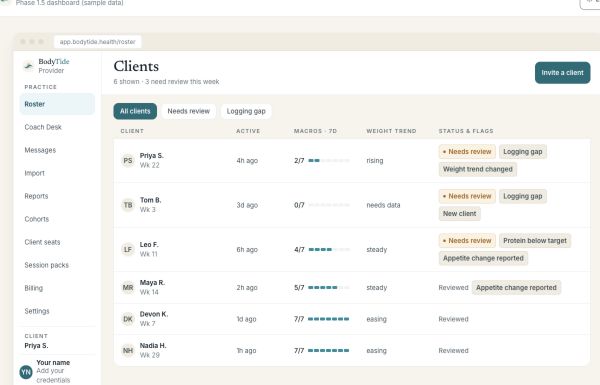600x385 pixels.
Task: Open Priya S.'s PS avatar
Action: [x=128, y=160]
